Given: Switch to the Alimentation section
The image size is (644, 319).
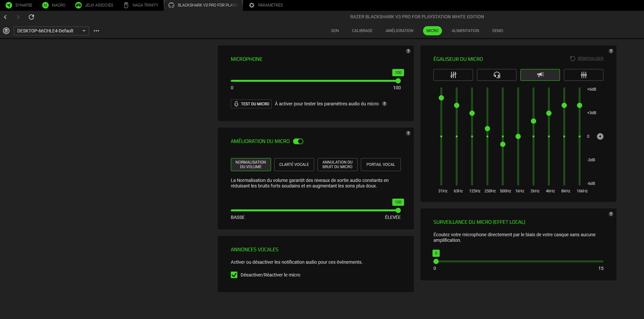Looking at the screenshot, I should 465,31.
